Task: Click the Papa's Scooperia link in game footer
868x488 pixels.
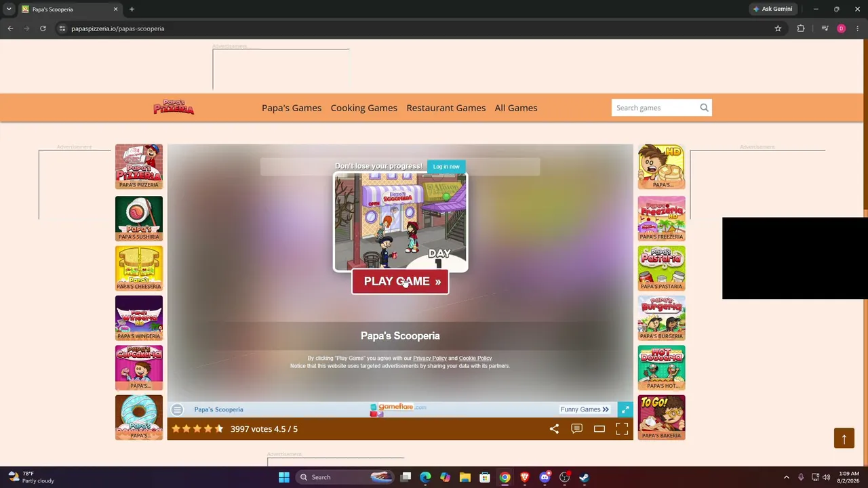Action: click(218, 409)
